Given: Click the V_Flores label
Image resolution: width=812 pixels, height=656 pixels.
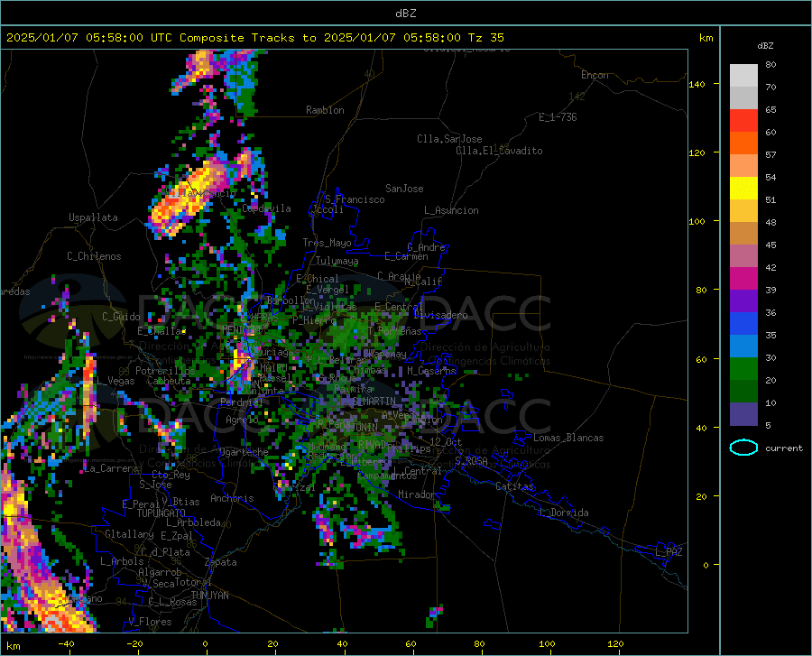Looking at the screenshot, I should pyautogui.click(x=150, y=622).
